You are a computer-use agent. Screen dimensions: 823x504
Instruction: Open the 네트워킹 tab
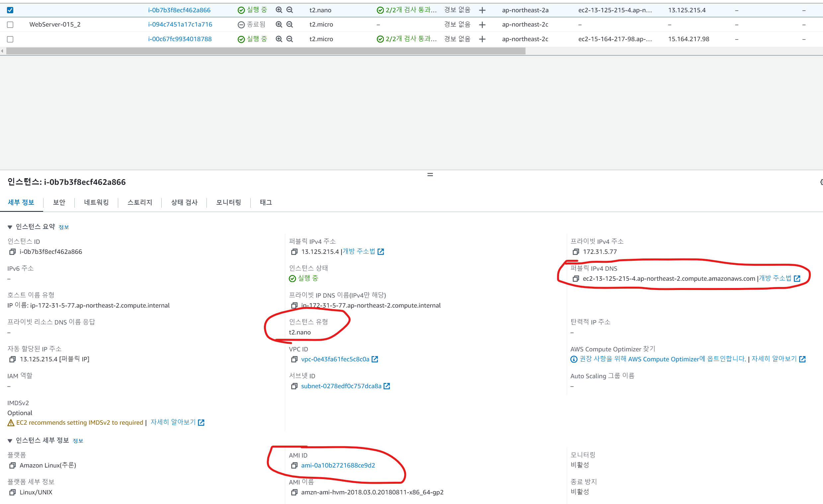96,202
